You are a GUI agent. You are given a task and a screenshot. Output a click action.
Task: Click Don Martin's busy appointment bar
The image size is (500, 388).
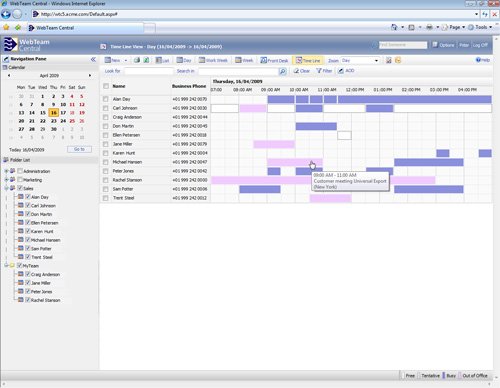point(316,126)
